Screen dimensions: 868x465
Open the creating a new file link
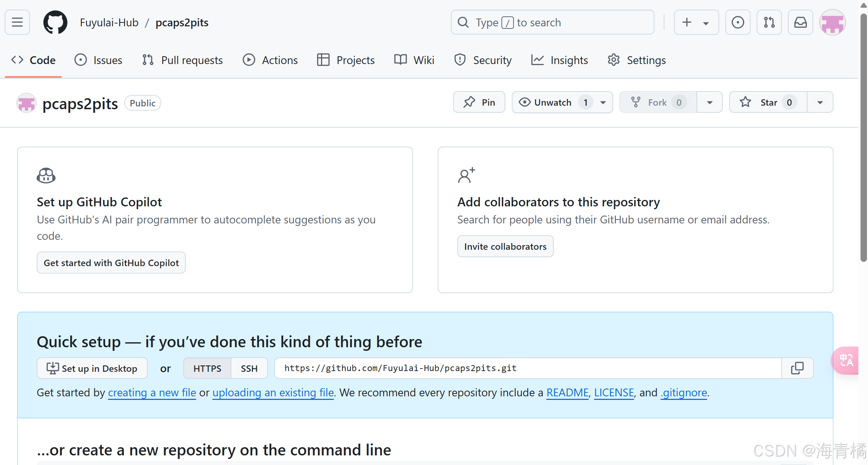pyautogui.click(x=152, y=392)
